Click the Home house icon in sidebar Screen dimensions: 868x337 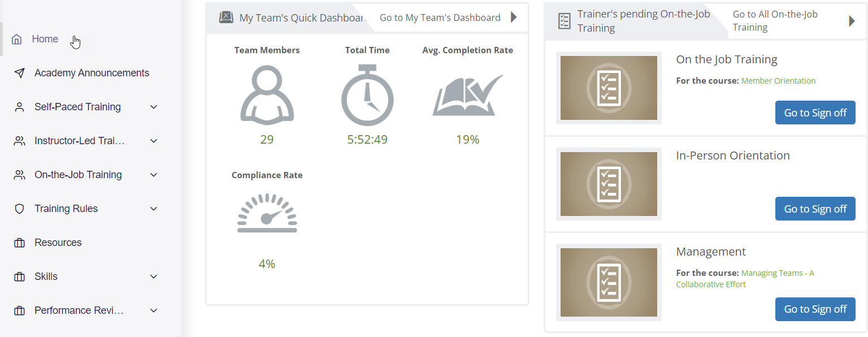[x=17, y=39]
